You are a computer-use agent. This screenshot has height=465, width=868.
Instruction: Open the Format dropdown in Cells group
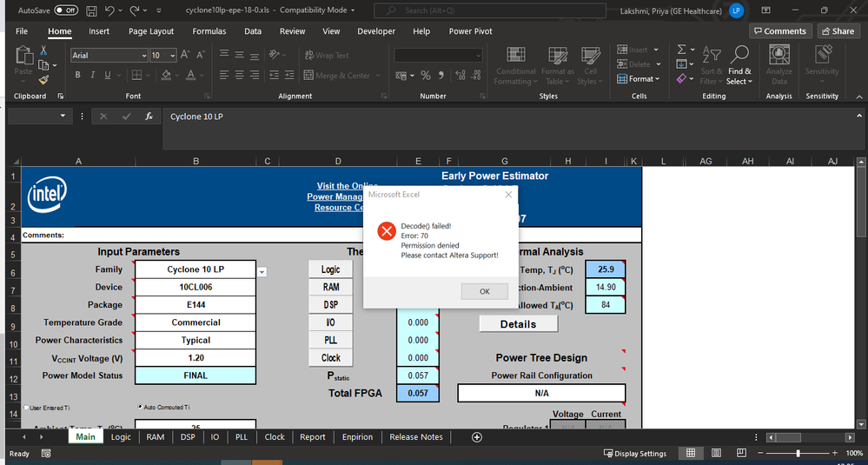[641, 79]
